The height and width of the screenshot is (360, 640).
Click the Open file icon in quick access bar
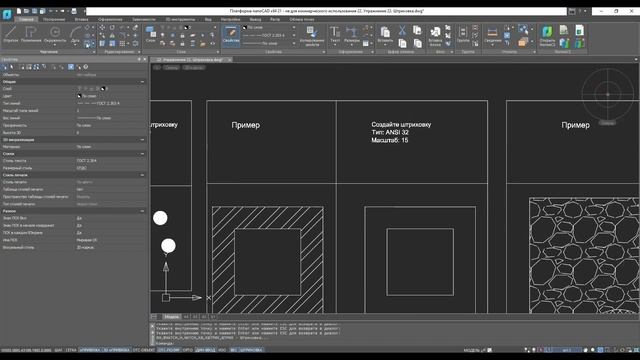[27, 11]
